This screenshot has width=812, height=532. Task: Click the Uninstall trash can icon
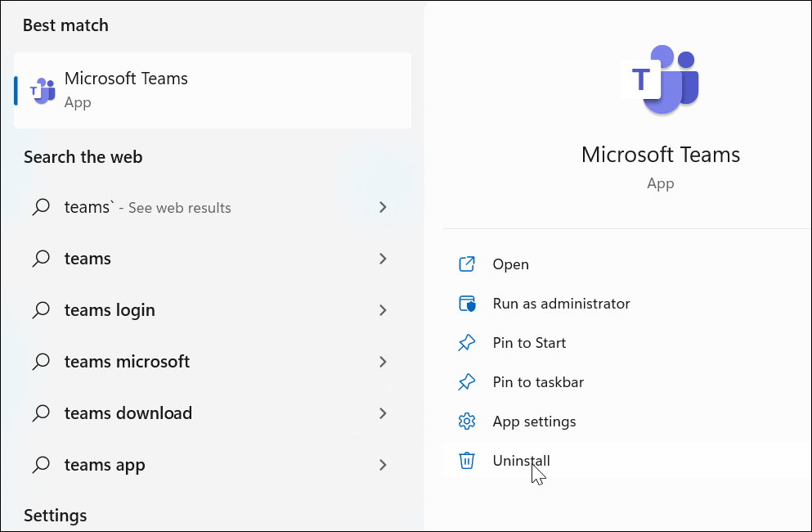467,460
